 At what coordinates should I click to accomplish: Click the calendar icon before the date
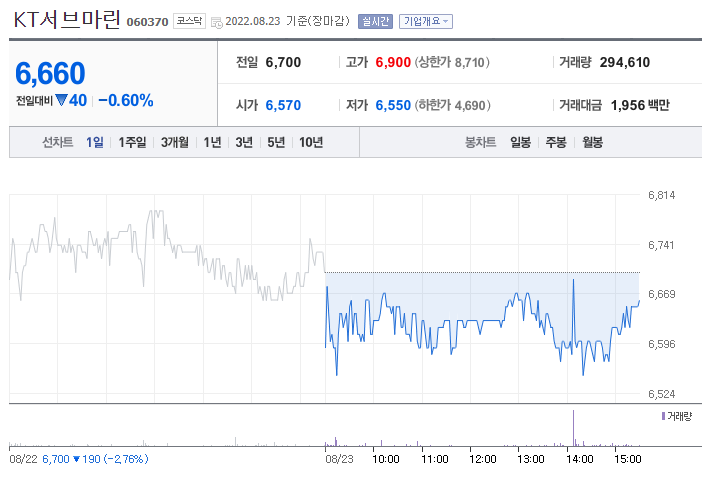click(217, 22)
